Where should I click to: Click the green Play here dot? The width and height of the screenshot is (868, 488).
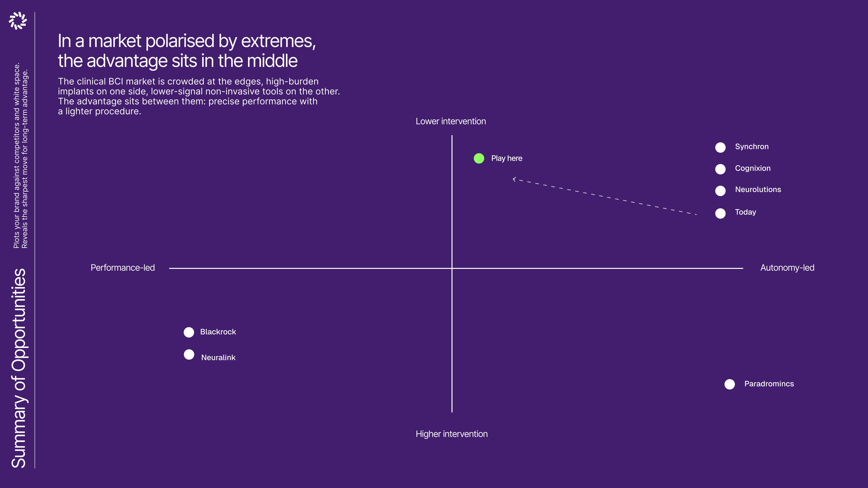click(479, 158)
